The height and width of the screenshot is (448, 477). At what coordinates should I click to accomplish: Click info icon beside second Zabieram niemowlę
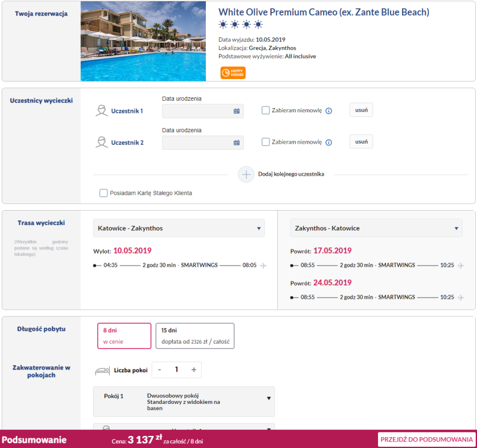coord(328,142)
